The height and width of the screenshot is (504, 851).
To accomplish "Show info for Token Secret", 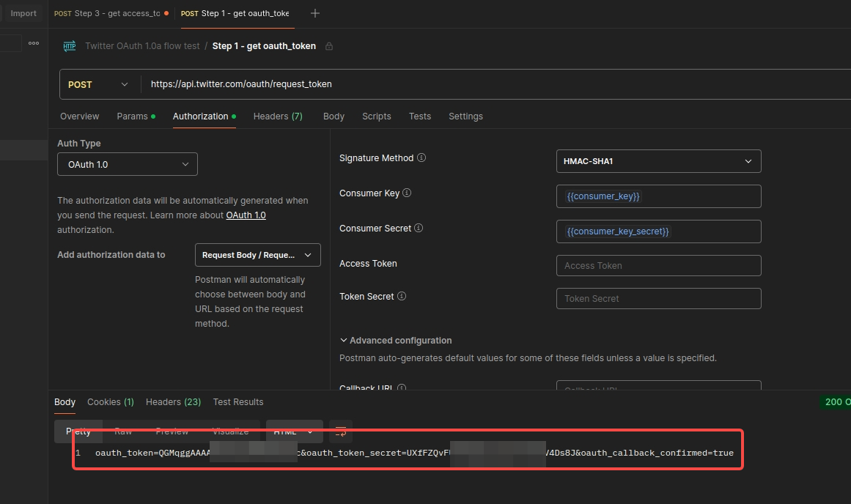I will tap(402, 296).
